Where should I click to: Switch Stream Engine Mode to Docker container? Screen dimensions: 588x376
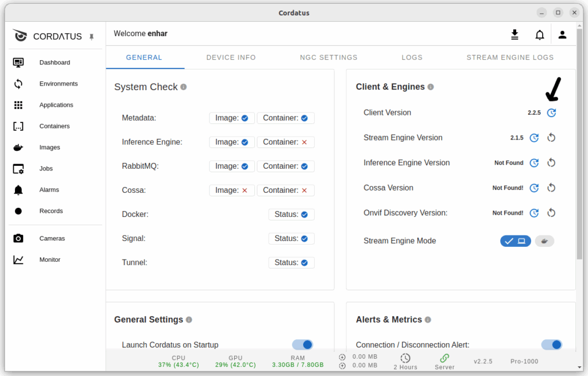click(x=544, y=241)
